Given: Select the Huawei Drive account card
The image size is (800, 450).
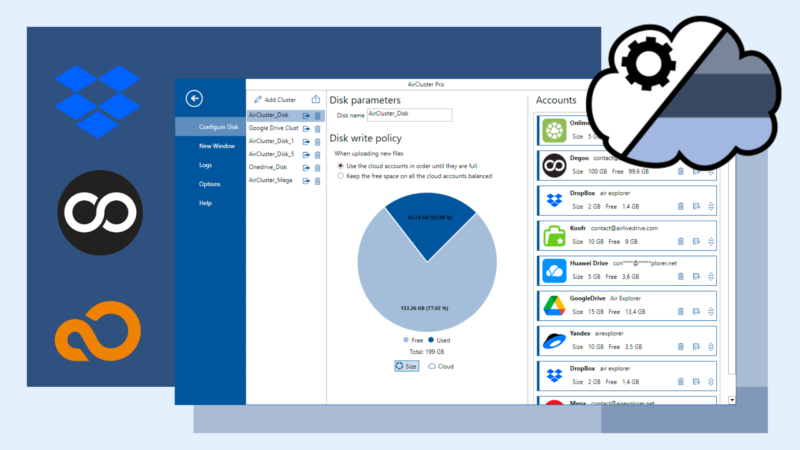Looking at the screenshot, I should 627,270.
